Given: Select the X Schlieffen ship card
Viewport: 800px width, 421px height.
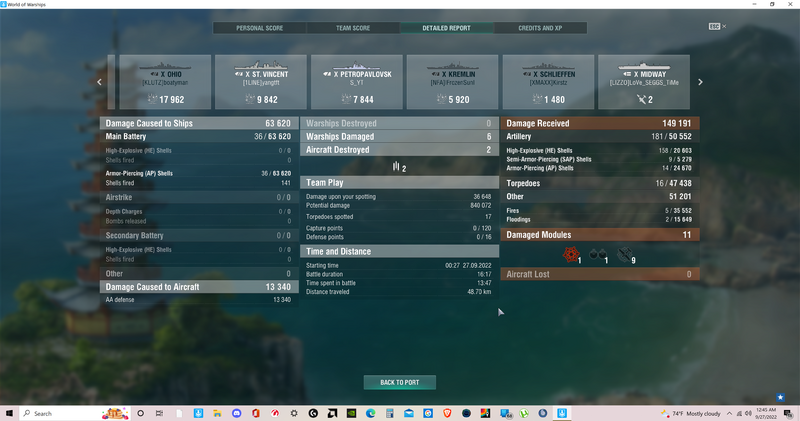Looking at the screenshot, I should click(x=548, y=82).
